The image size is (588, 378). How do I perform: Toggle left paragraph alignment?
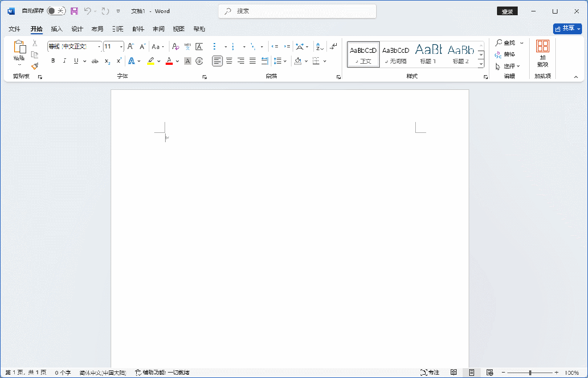[x=217, y=60]
